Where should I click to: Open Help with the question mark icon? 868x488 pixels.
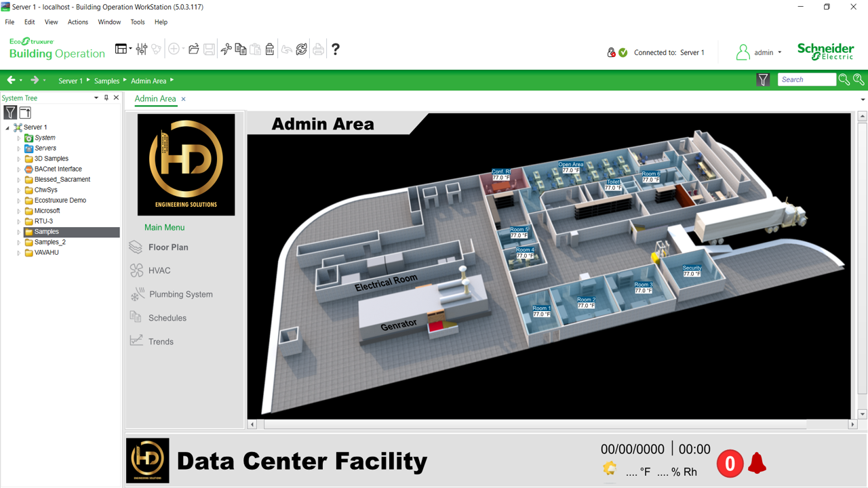335,49
